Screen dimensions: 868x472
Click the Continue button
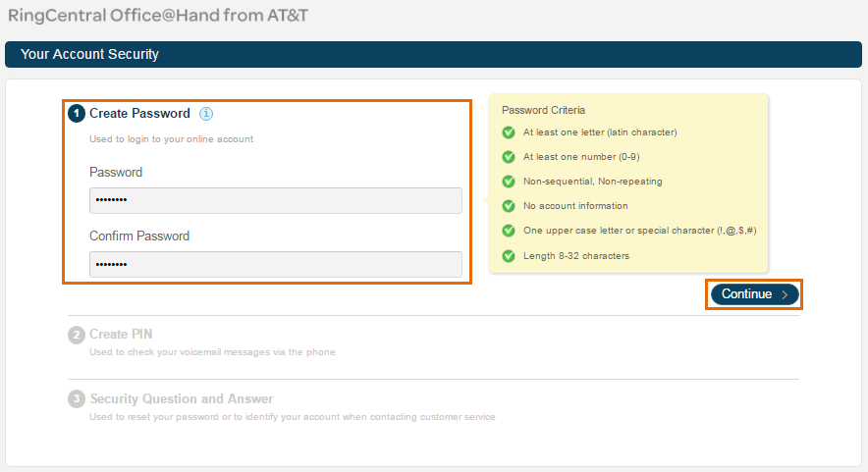click(x=754, y=294)
